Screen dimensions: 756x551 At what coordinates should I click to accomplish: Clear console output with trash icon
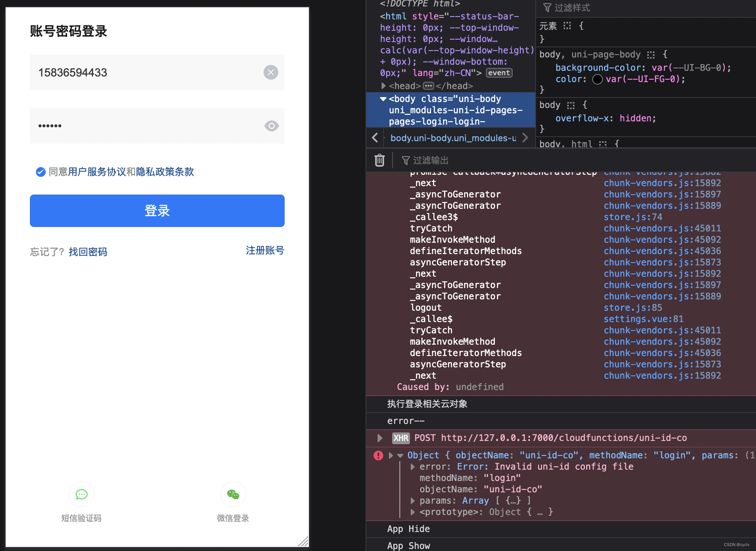379,161
